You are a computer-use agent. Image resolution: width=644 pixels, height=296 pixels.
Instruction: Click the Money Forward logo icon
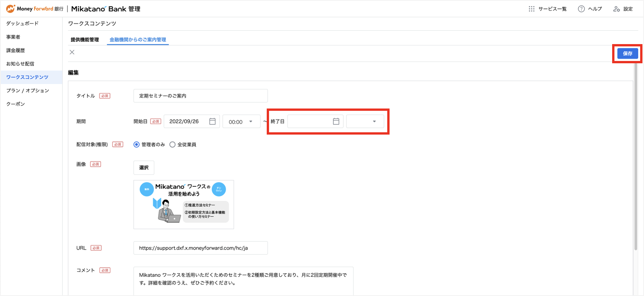tap(10, 8)
